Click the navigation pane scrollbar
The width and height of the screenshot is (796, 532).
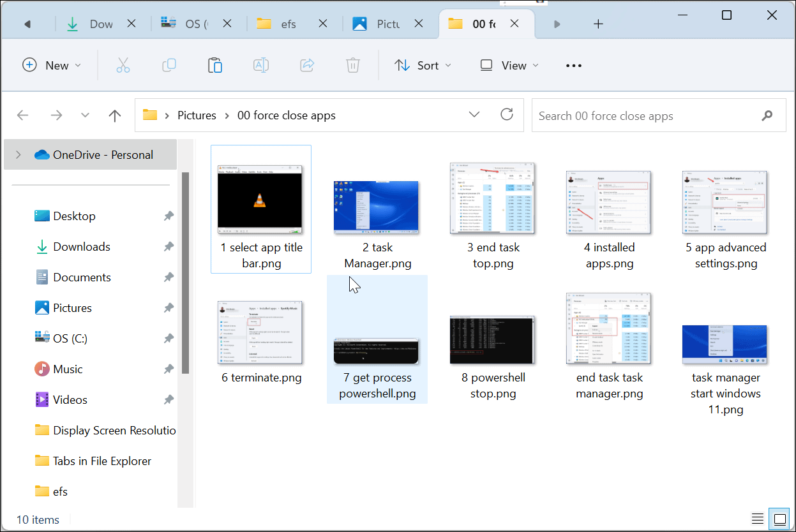[x=185, y=272]
